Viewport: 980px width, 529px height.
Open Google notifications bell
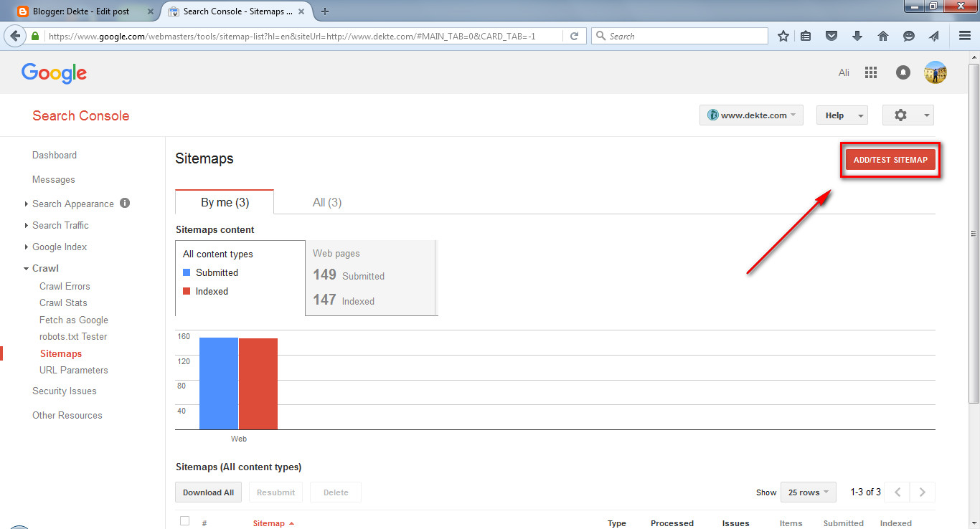(903, 72)
